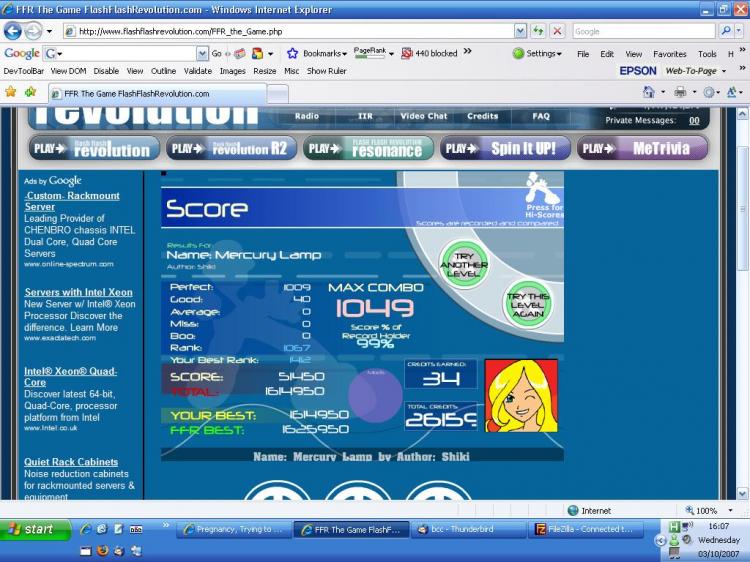Click the Google toolbar Go button
The height and width of the screenshot is (562, 750).
pos(217,54)
